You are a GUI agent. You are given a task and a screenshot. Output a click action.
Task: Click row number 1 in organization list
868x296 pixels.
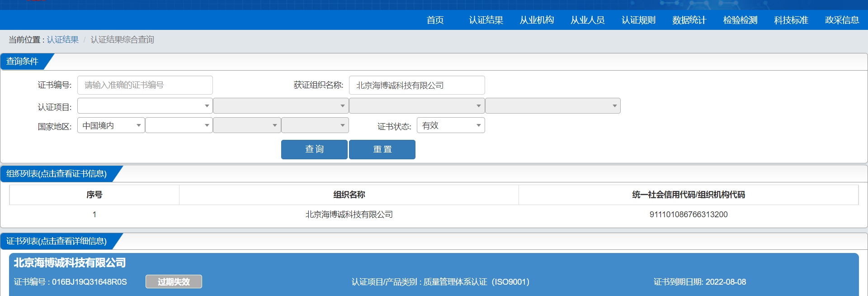(94, 215)
